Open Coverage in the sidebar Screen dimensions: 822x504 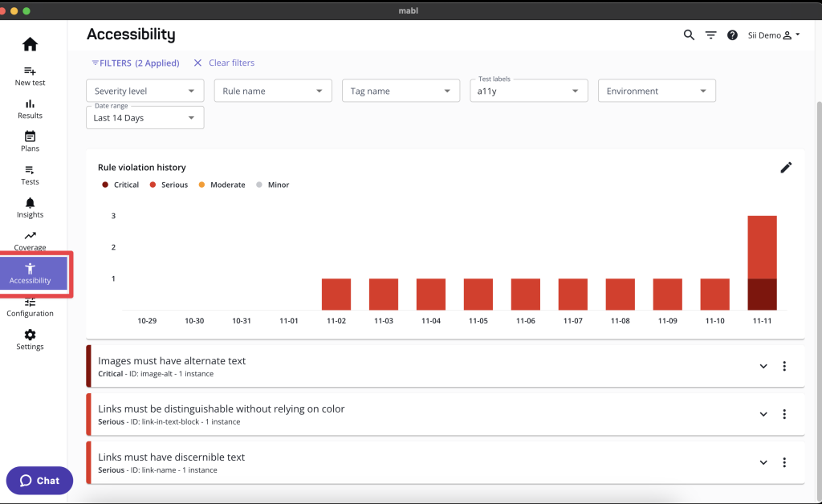tap(30, 241)
